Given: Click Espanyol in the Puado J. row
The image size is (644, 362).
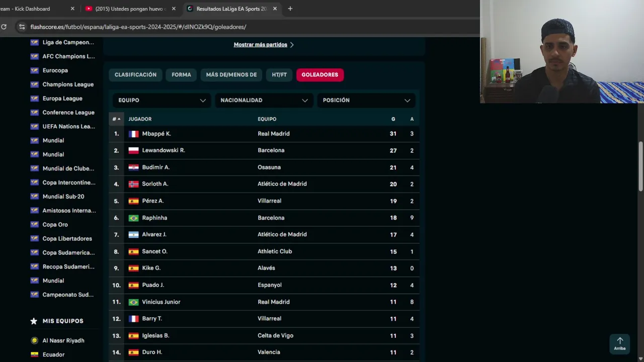Looking at the screenshot, I should point(270,285).
